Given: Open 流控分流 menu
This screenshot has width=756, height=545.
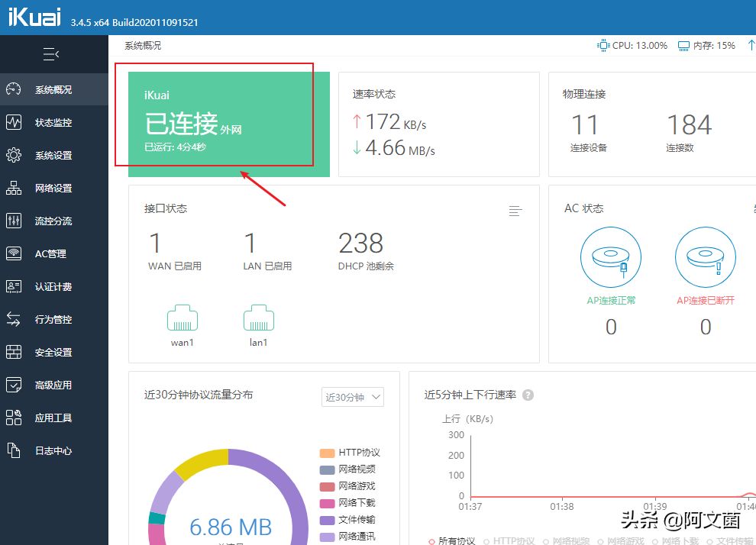Looking at the screenshot, I should (54, 221).
